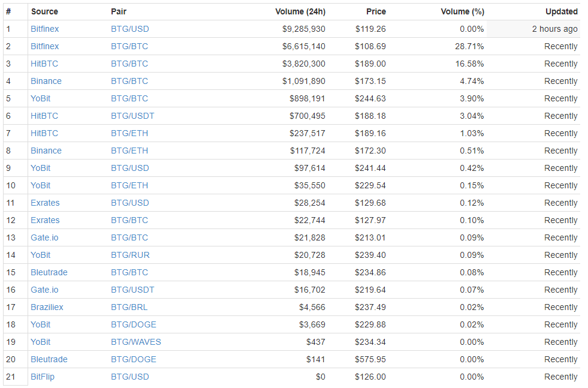The height and width of the screenshot is (388, 588).
Task: Select the Source column header
Action: (44, 11)
